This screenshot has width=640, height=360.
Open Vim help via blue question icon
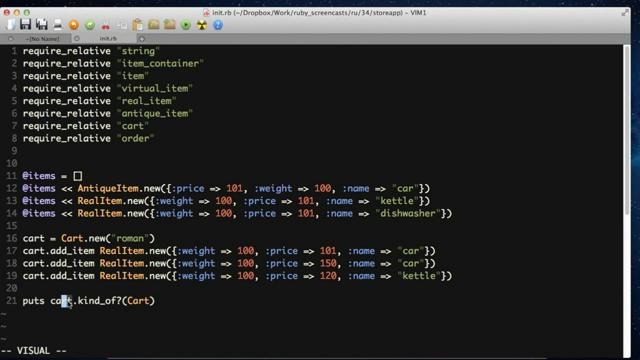(218, 25)
